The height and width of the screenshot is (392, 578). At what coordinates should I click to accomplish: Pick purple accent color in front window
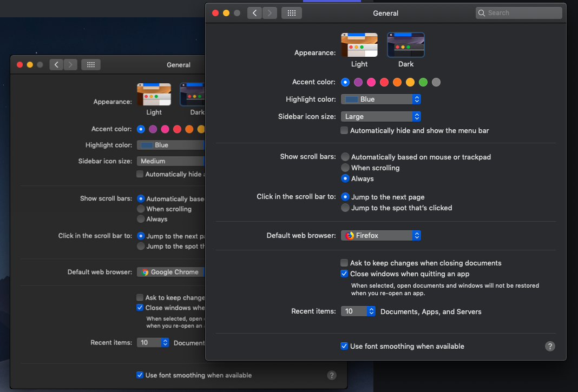(358, 82)
